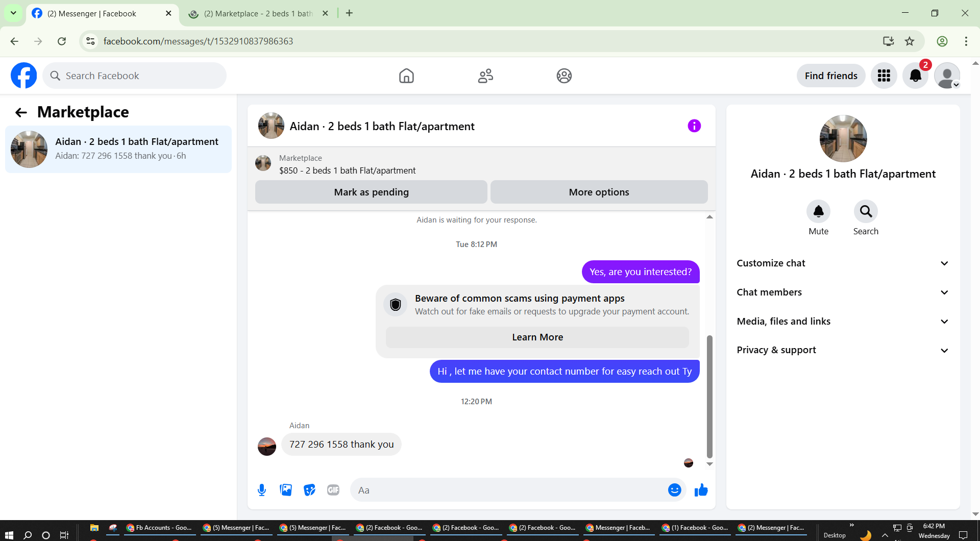Viewport: 980px width, 541px height.
Task: Open the Facebook menu grid icon
Action: point(884,76)
